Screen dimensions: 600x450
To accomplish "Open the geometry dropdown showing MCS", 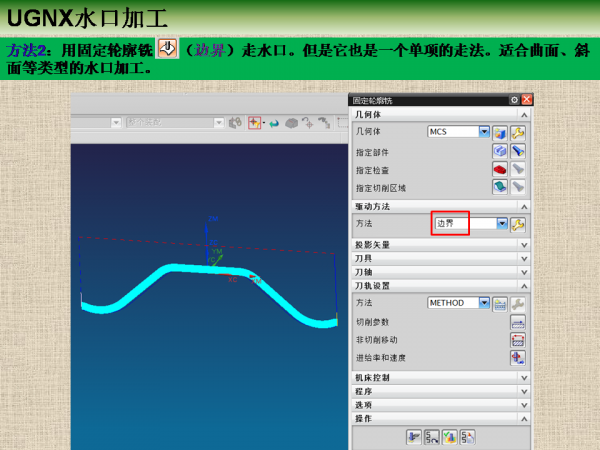I will point(484,132).
